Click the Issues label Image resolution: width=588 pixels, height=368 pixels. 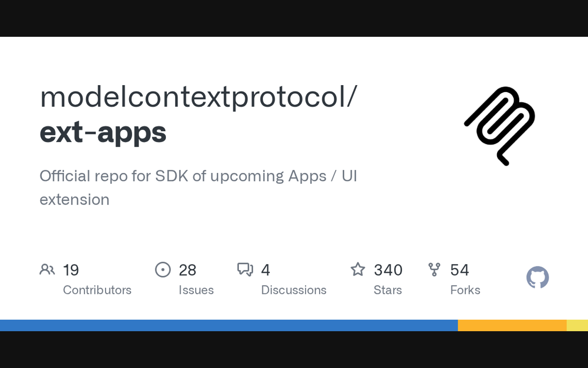(x=196, y=290)
